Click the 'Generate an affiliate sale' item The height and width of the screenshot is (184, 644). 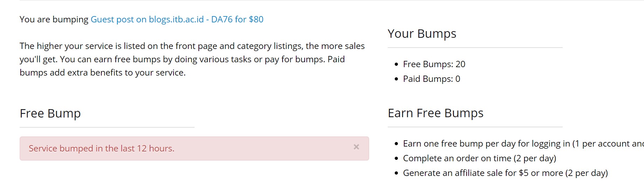point(505,173)
